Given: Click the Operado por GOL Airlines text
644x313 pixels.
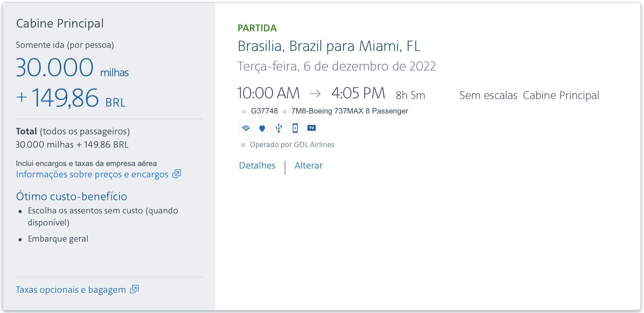Looking at the screenshot, I should click(x=292, y=144).
